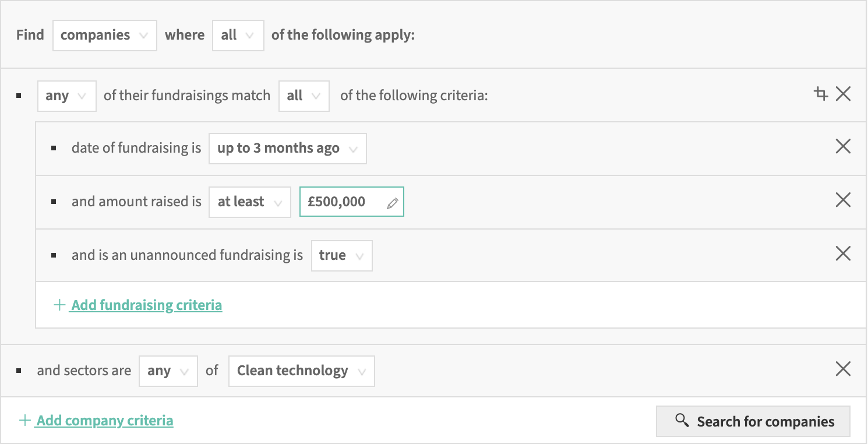
Task: Expand the 'up to 3 months ago' date dropdown
Action: [287, 149]
